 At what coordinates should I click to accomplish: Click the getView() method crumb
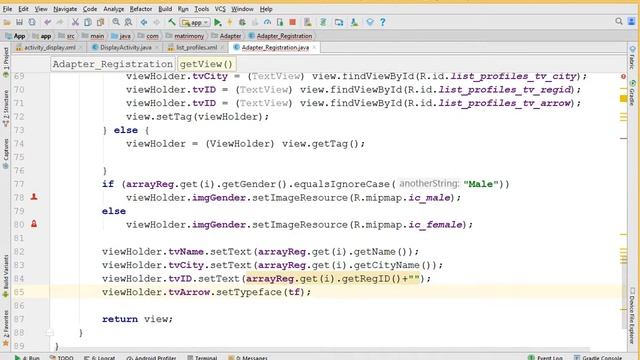point(206,64)
